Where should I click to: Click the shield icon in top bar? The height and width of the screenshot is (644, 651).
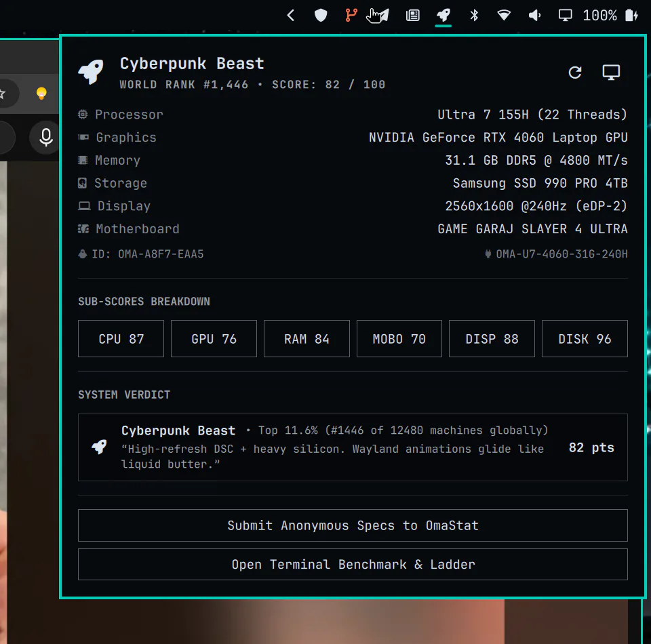(321, 16)
